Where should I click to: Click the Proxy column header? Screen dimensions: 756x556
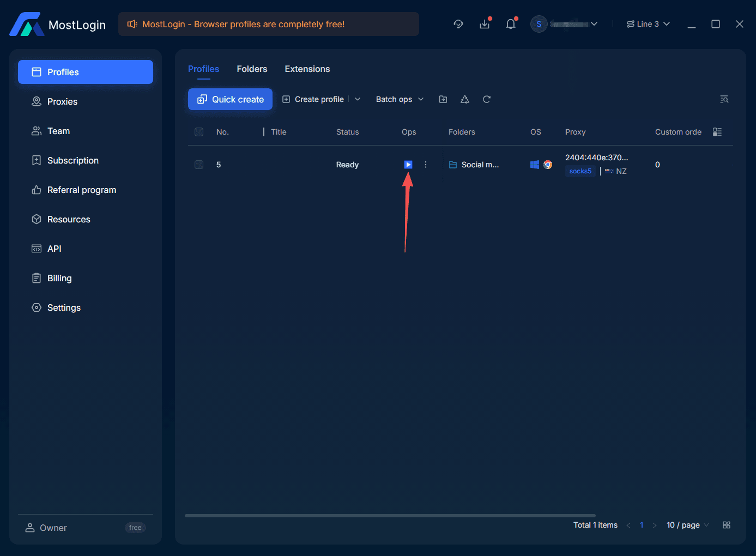(x=576, y=132)
